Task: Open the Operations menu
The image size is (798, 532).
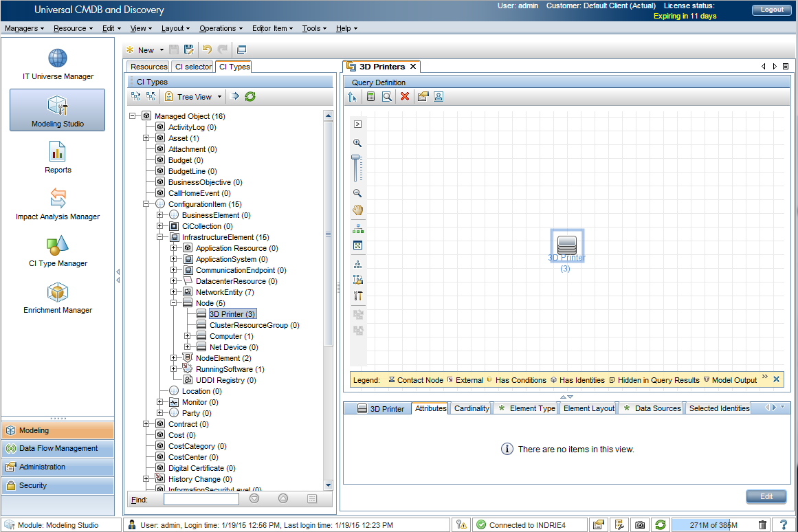Action: 221,28
